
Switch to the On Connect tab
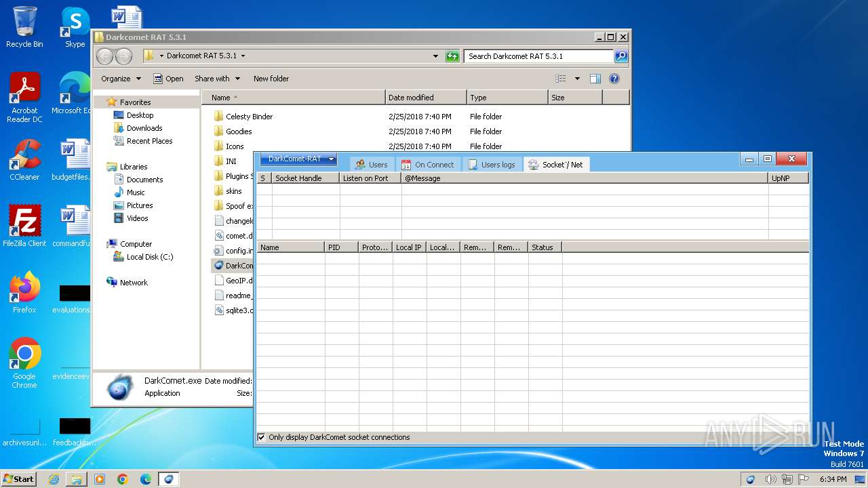(x=427, y=165)
